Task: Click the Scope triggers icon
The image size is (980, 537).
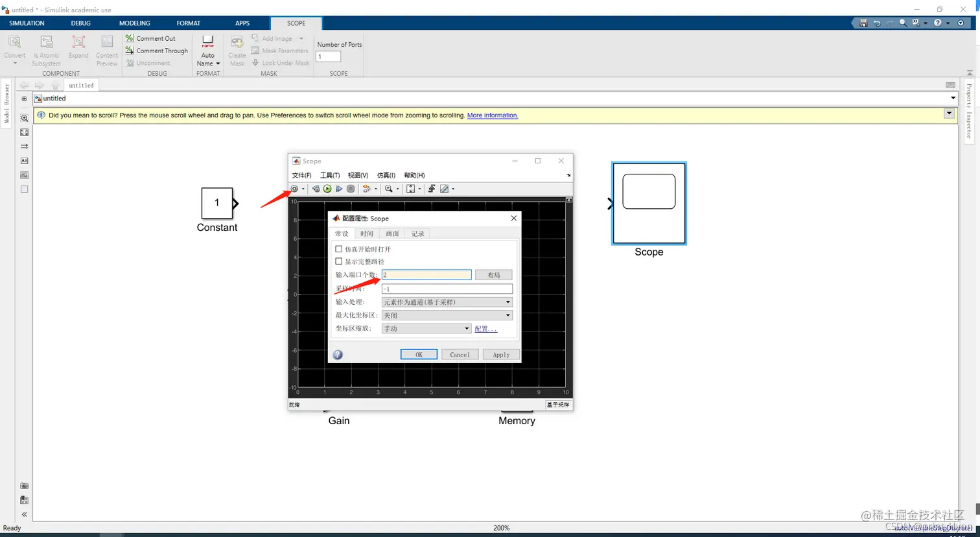Action: pos(432,189)
